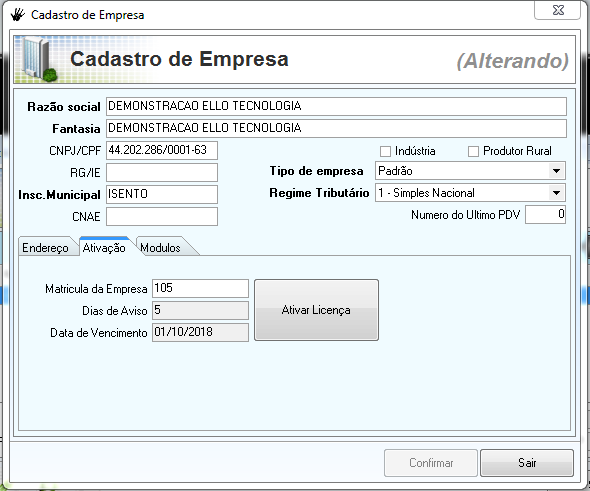This screenshot has height=491, width=590.
Task: Click the empty CNAE field
Action: 162,216
